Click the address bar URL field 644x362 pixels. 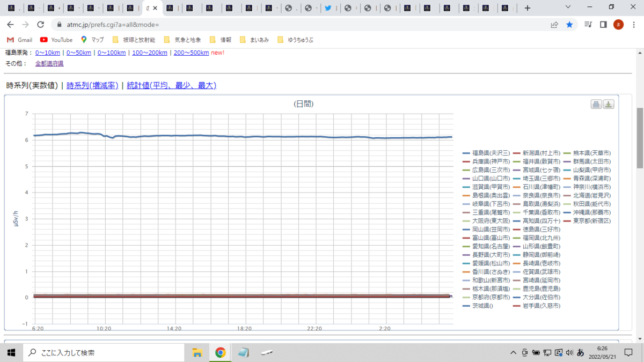tap(301, 25)
